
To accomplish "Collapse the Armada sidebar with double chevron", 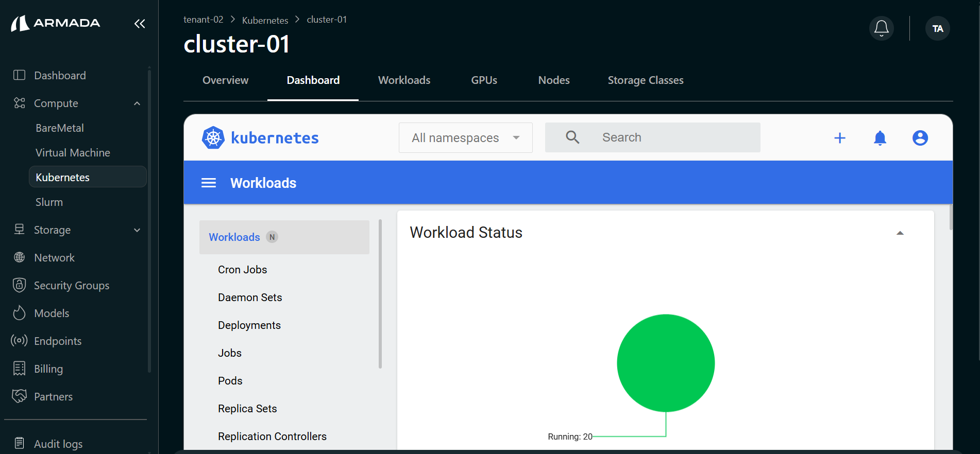I will [140, 24].
